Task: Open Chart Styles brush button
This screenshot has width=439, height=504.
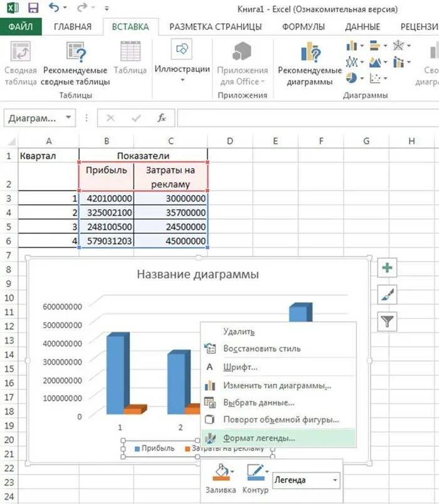Action: [387, 295]
